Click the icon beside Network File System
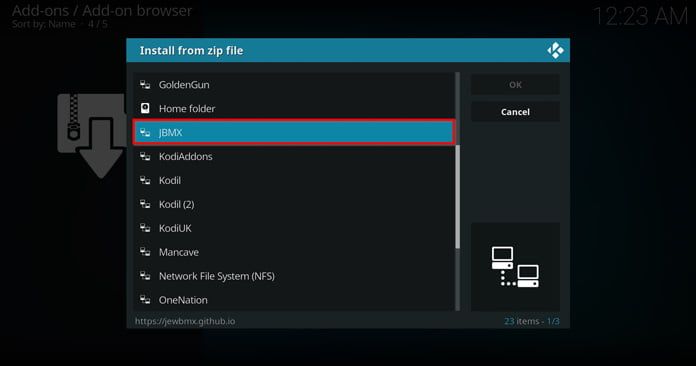 (x=145, y=276)
